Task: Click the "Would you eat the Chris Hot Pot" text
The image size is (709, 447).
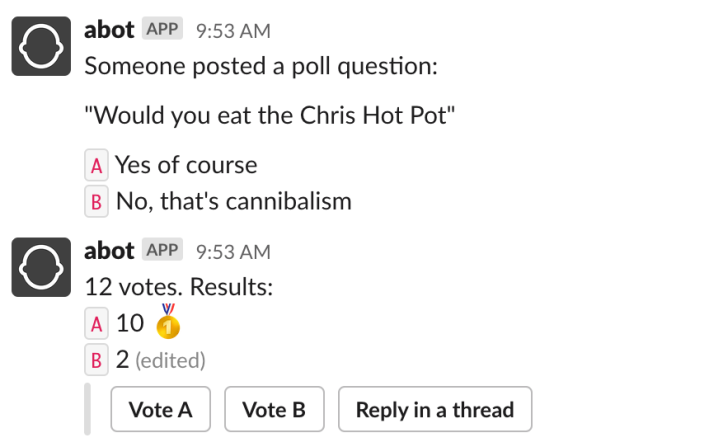Action: (270, 115)
